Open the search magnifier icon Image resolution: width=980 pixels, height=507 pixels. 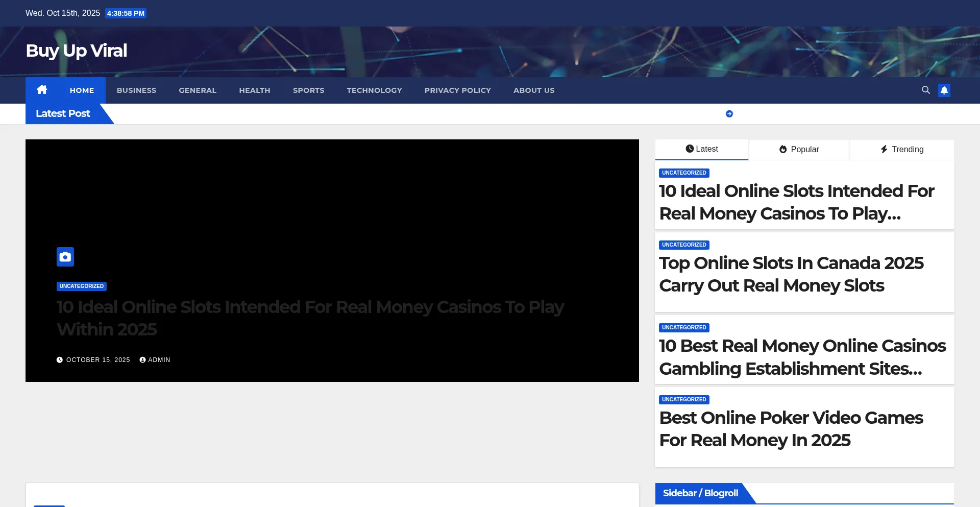(925, 90)
